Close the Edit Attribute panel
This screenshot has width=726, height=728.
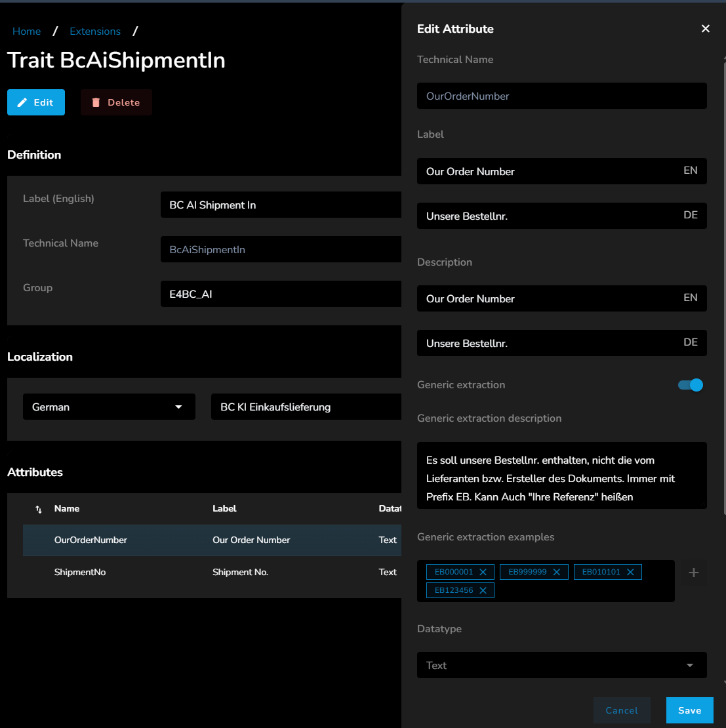[706, 29]
